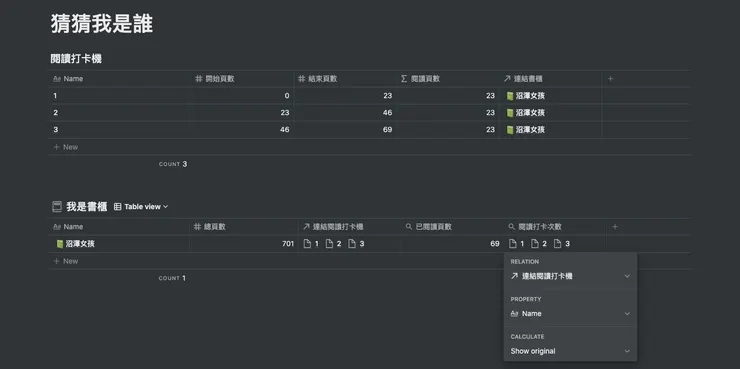
Task: Click 閱讀頁數 formula column header
Action: [x=448, y=79]
